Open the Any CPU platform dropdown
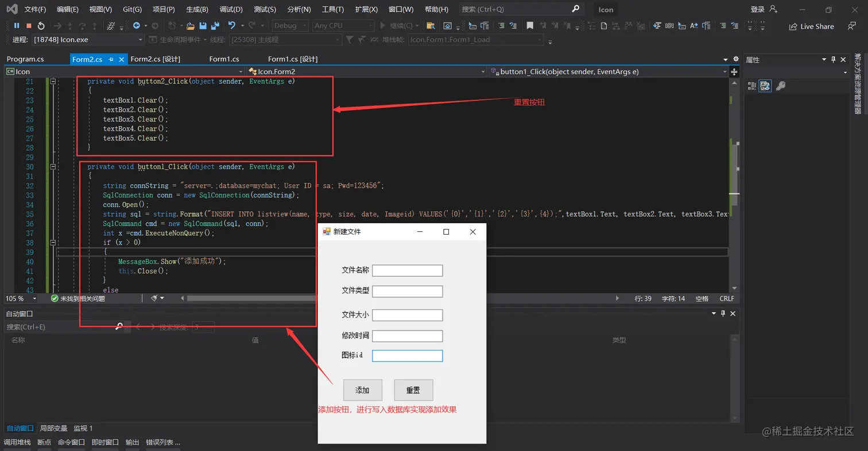 click(343, 26)
